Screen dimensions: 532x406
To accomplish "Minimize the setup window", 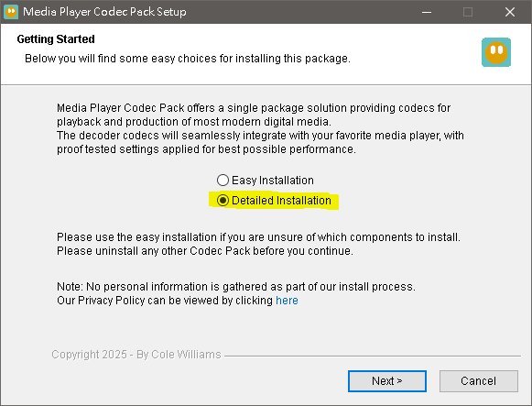I will [427, 12].
